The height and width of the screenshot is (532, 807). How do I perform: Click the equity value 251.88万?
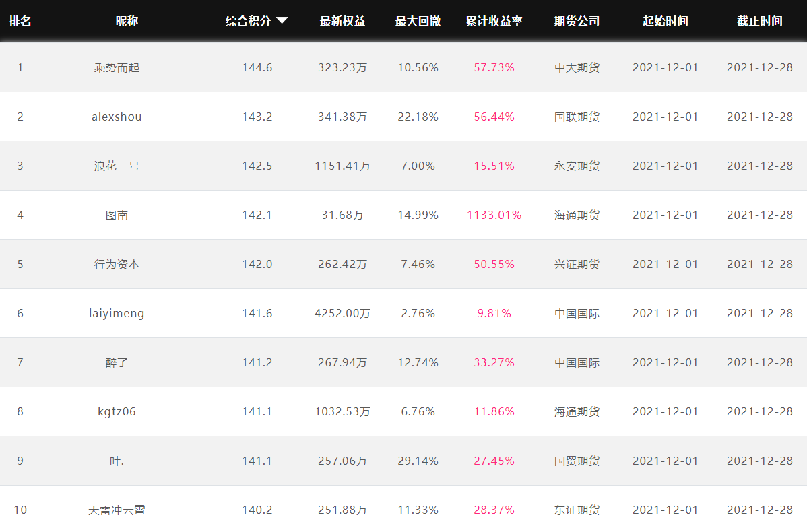pyautogui.click(x=342, y=510)
